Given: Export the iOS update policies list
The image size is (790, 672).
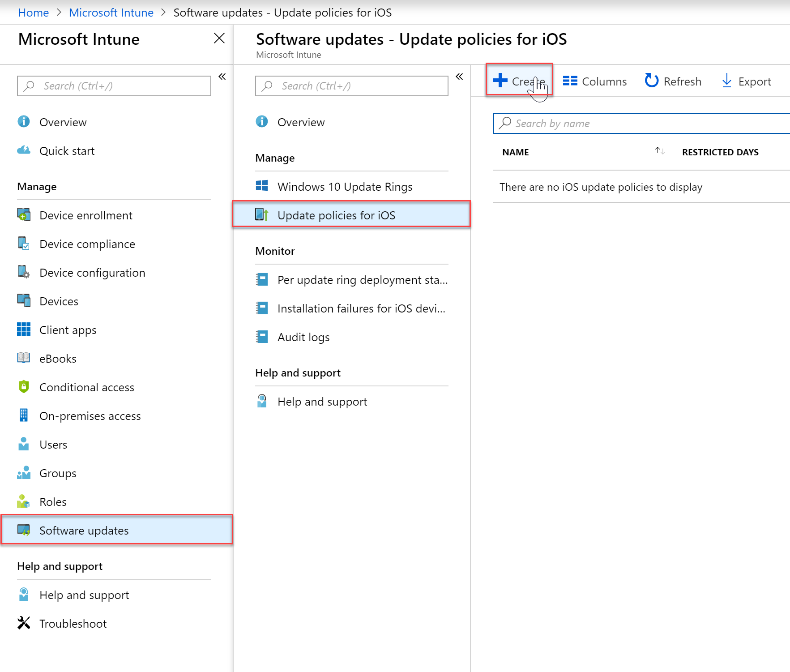Looking at the screenshot, I should coord(747,81).
